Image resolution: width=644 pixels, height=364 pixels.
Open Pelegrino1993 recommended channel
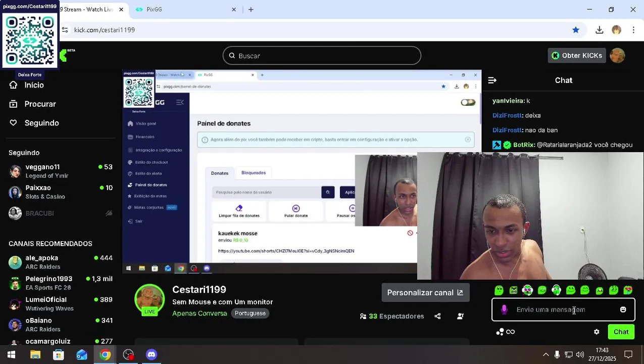(61, 283)
